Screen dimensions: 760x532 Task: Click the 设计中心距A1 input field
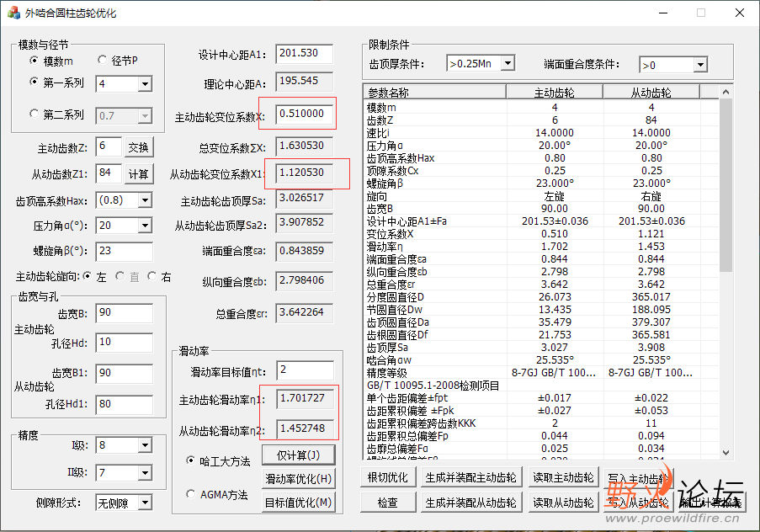pyautogui.click(x=305, y=53)
